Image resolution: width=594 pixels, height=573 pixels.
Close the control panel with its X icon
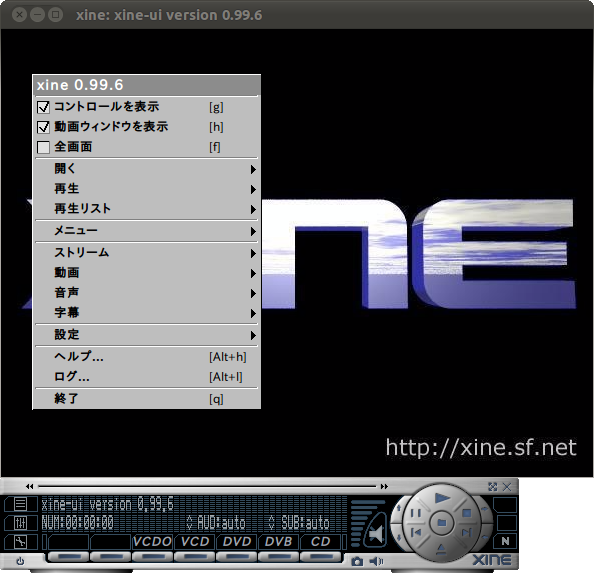(x=507, y=487)
